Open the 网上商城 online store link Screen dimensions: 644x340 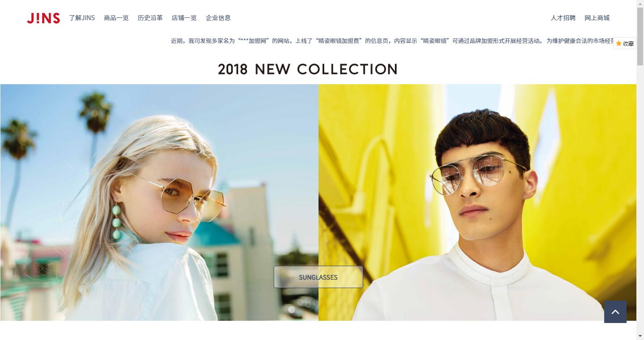coord(597,18)
